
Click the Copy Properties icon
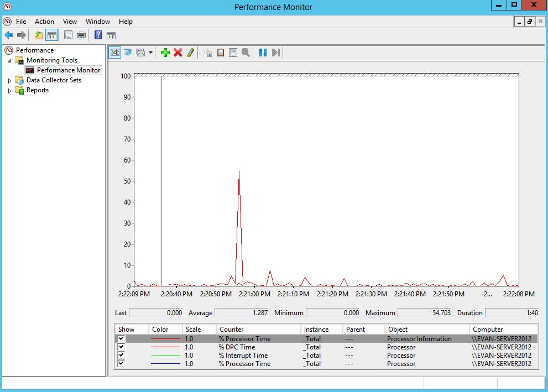[x=208, y=53]
